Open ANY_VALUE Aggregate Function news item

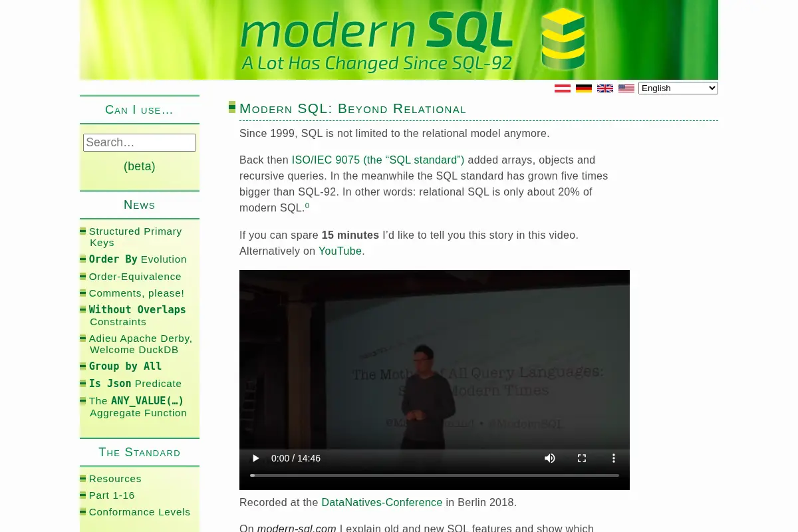[138, 406]
